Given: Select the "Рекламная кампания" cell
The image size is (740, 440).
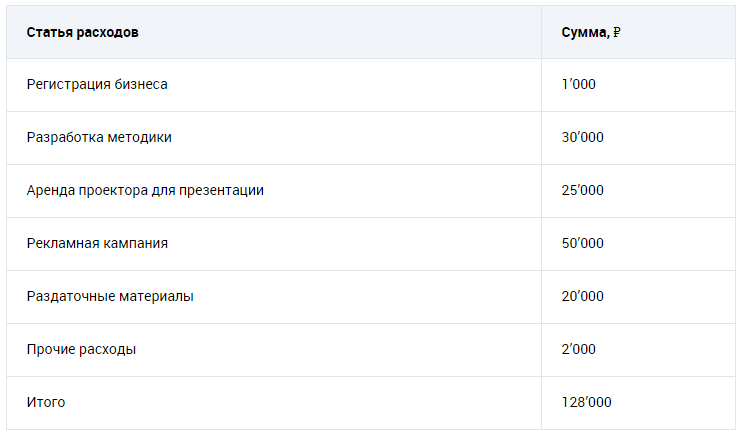Looking at the screenshot, I should coord(97,244).
